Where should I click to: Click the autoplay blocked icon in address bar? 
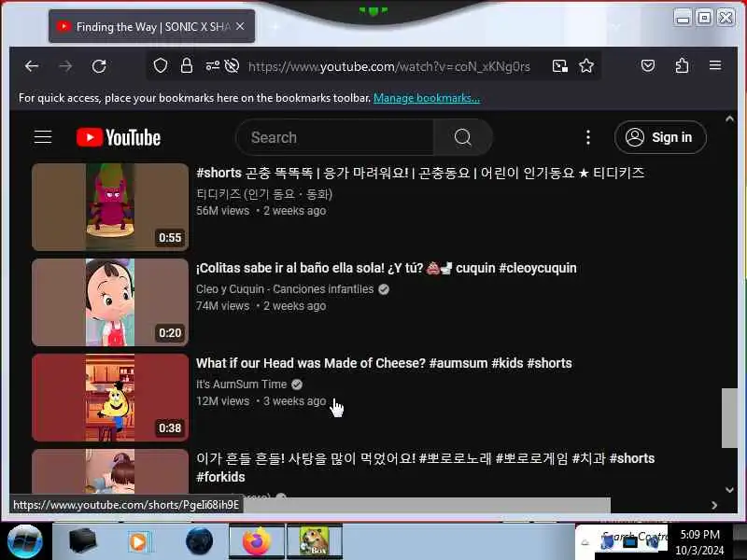click(232, 65)
